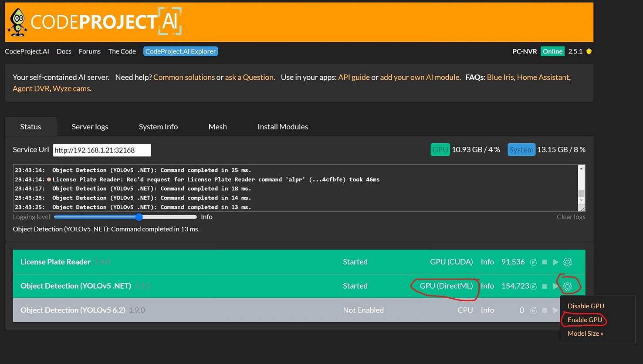This screenshot has height=364, width=643.
Task: Choose Disable GPU from the gear menu
Action: point(585,306)
